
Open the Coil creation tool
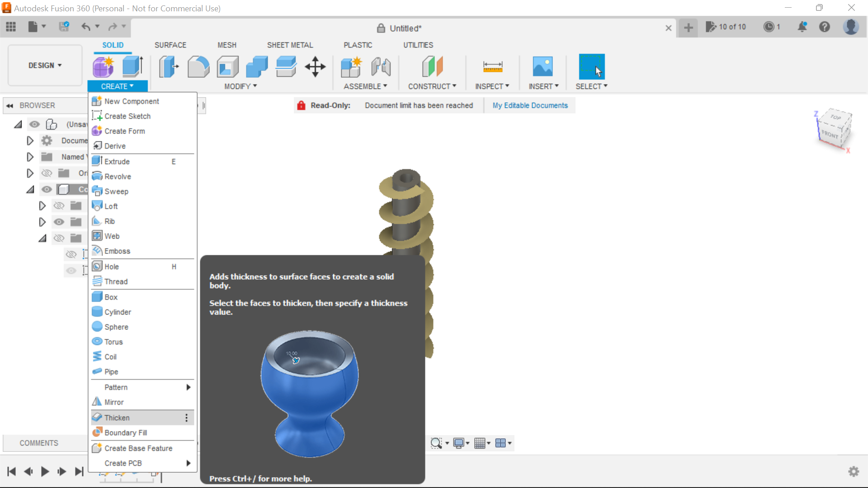pyautogui.click(x=110, y=357)
